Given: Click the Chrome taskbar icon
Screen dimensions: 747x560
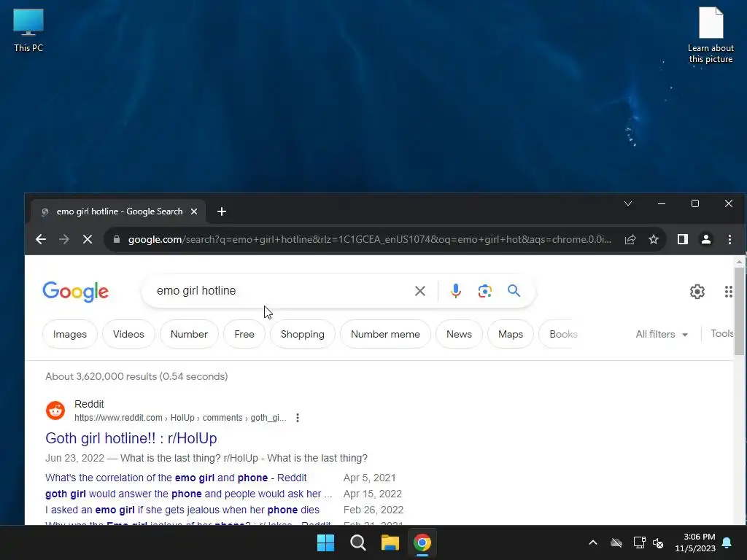Looking at the screenshot, I should pos(422,542).
